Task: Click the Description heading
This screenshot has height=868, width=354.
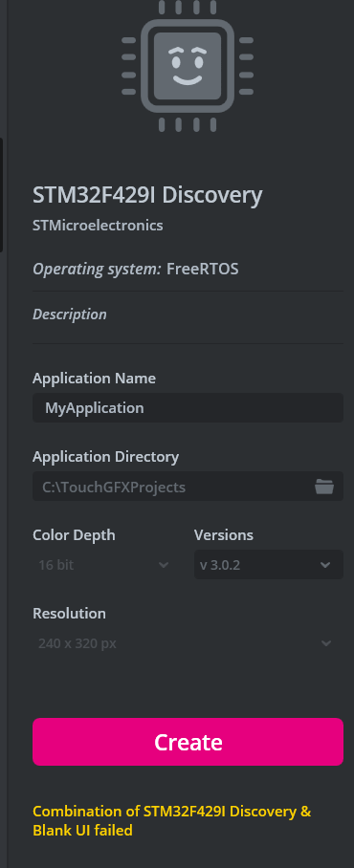Action: click(70, 315)
